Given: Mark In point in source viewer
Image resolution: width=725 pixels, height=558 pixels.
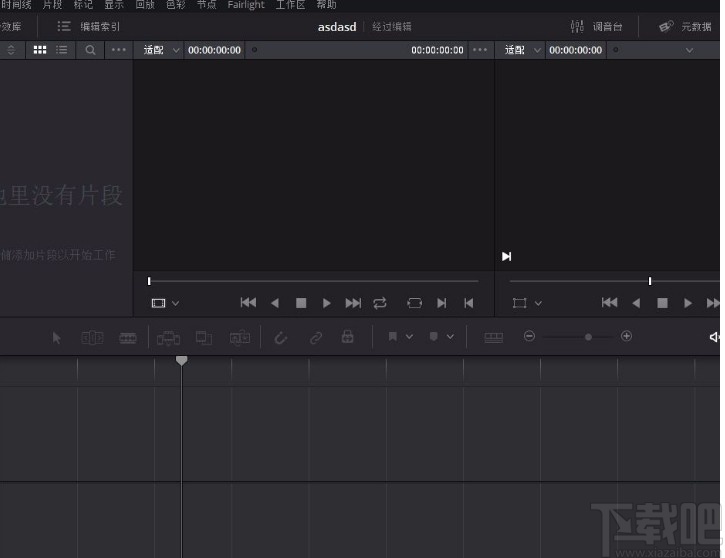Looking at the screenshot, I should click(x=442, y=303).
